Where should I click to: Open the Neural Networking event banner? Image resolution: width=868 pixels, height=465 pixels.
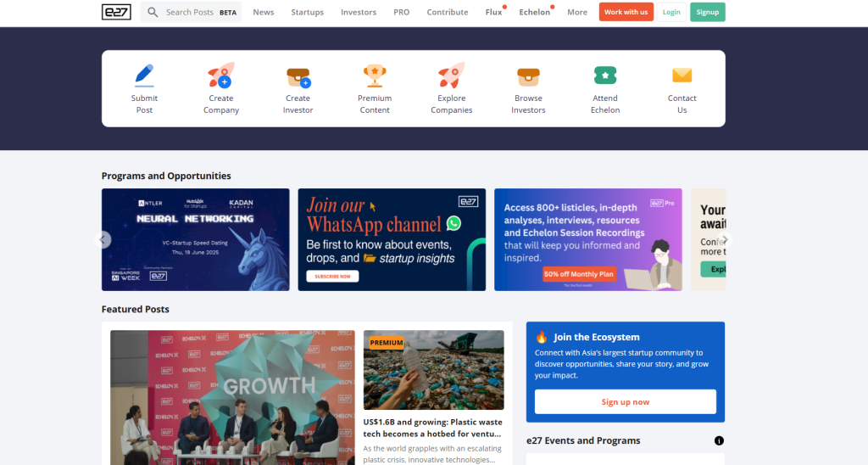(x=196, y=239)
